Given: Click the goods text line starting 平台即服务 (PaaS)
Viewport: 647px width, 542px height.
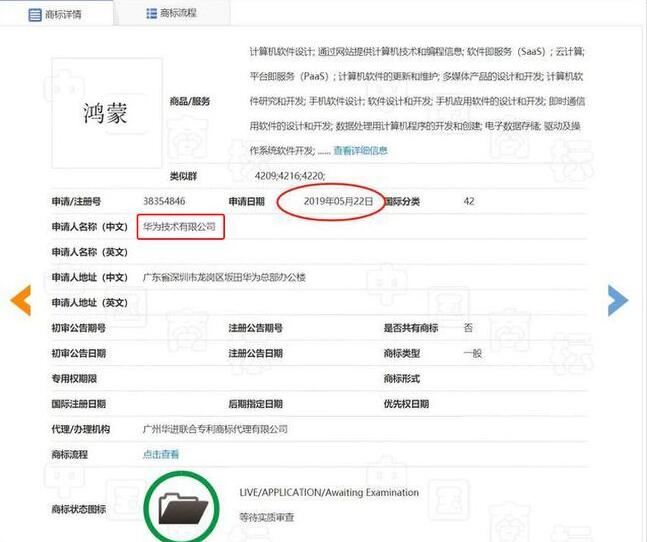Looking at the screenshot, I should coord(416,77).
